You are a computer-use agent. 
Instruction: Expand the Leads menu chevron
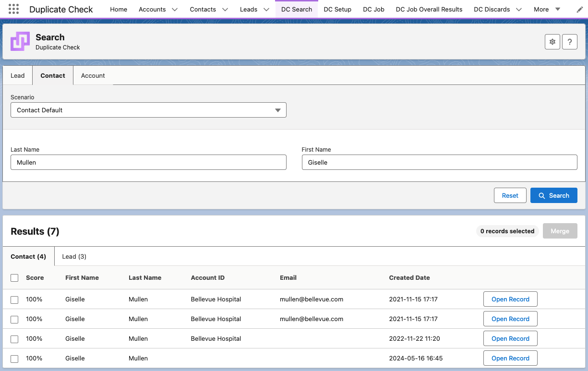click(x=266, y=9)
